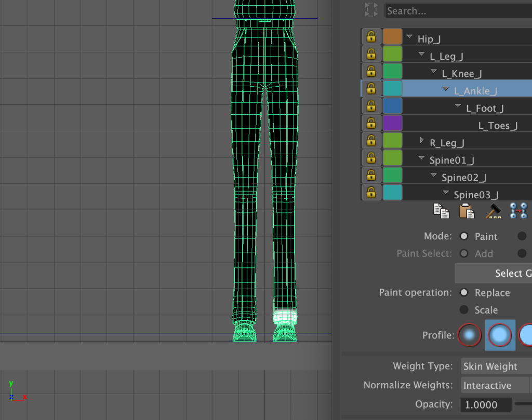Viewport: 532px width, 420px height.
Task: Unlock weights for the L_Toes_J joint
Action: [x=371, y=124]
